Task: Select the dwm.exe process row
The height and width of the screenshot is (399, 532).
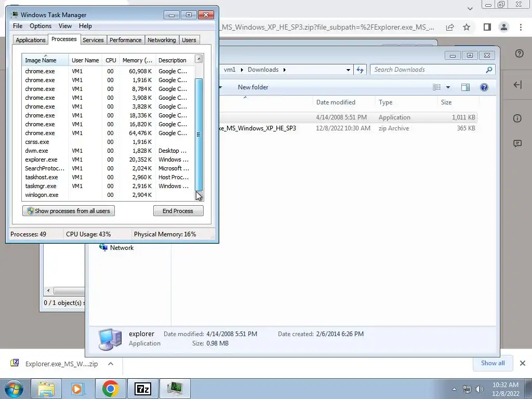Action: coord(109,151)
